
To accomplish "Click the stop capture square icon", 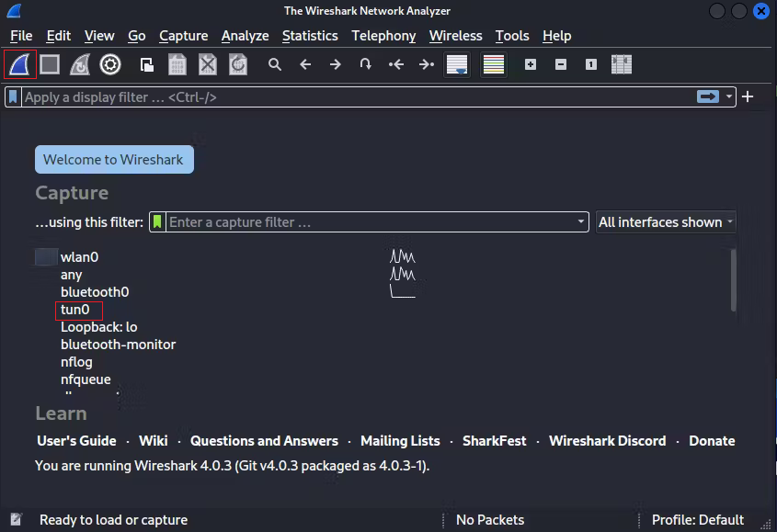I will click(x=50, y=64).
